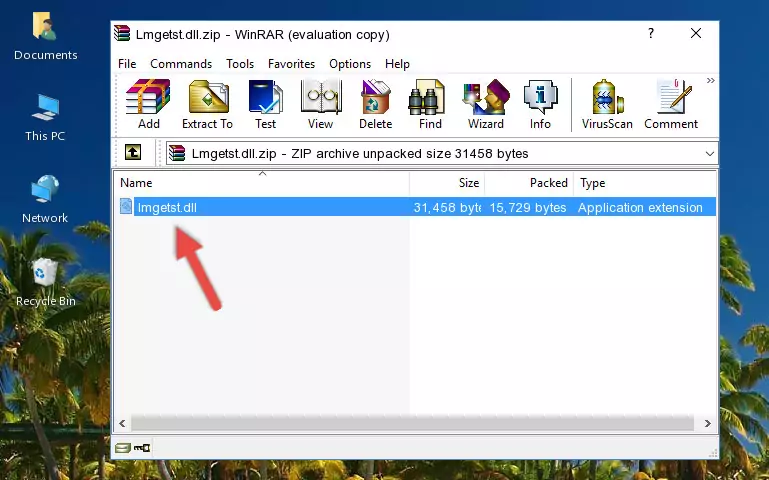Click the Extract To toolbar icon
This screenshot has width=769, height=480.
pos(207,104)
